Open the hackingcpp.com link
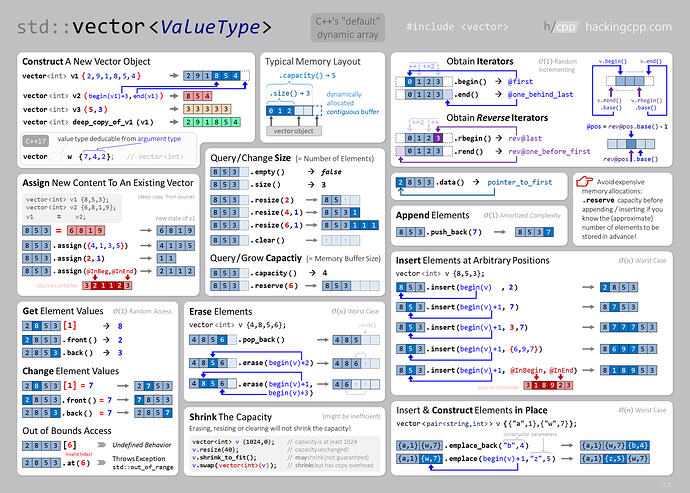Image resolution: width=690 pixels, height=493 pixels. 628,27
